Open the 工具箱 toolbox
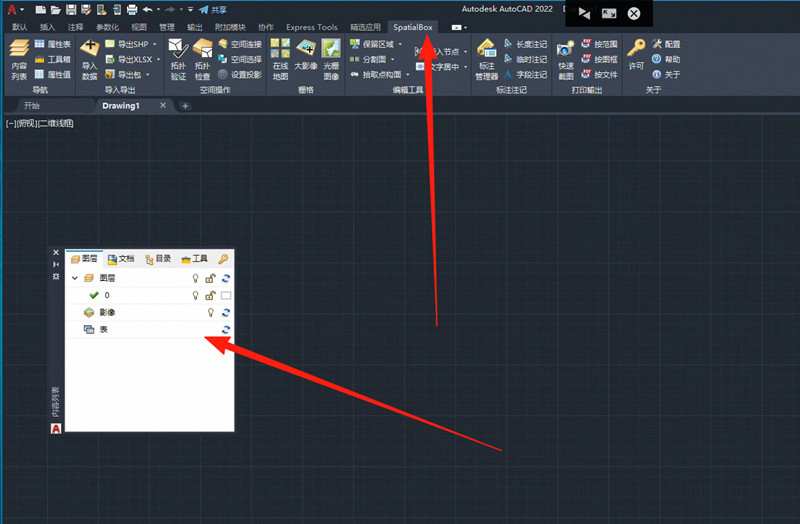Image resolution: width=800 pixels, height=524 pixels. tap(53, 60)
